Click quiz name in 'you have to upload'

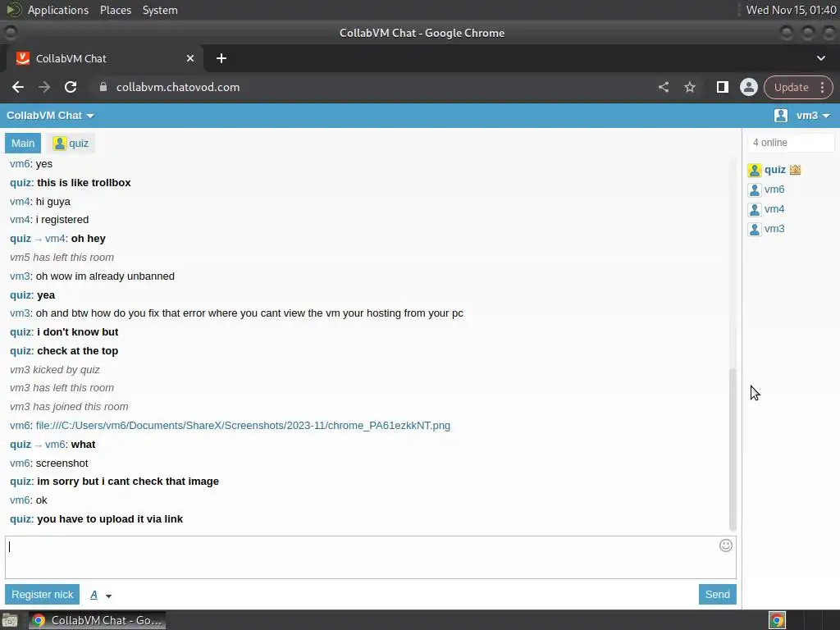(21, 519)
